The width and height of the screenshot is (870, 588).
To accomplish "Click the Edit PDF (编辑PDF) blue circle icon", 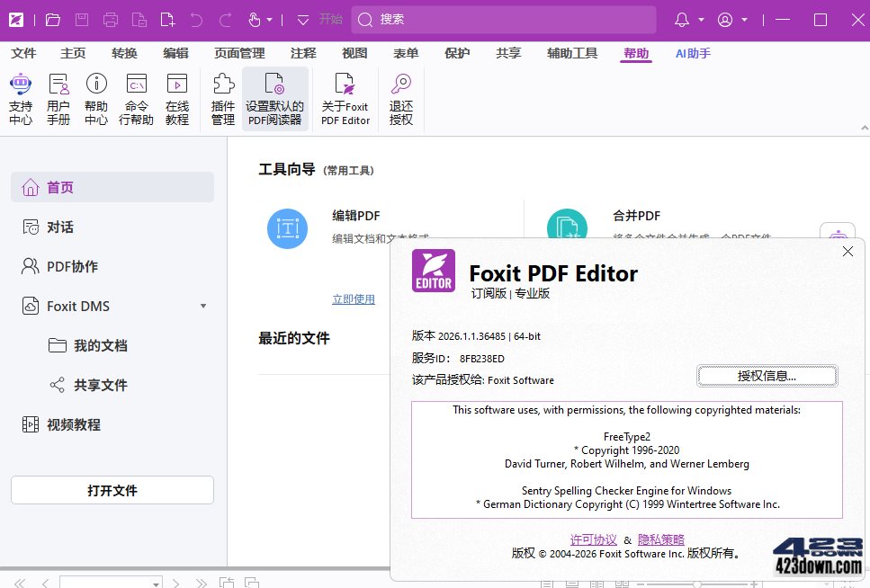I will tap(287, 228).
